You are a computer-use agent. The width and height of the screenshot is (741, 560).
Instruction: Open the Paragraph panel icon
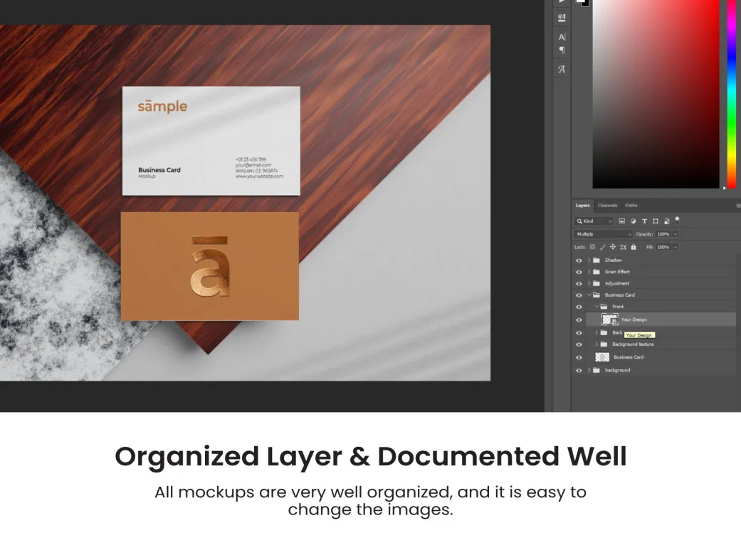pyautogui.click(x=562, y=50)
